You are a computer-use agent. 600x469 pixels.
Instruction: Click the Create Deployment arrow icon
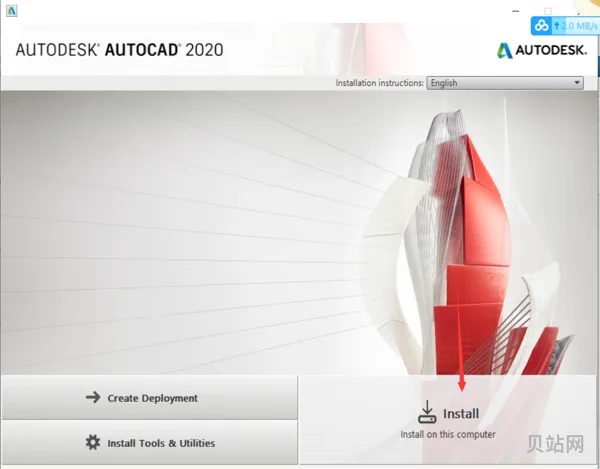[x=93, y=397]
